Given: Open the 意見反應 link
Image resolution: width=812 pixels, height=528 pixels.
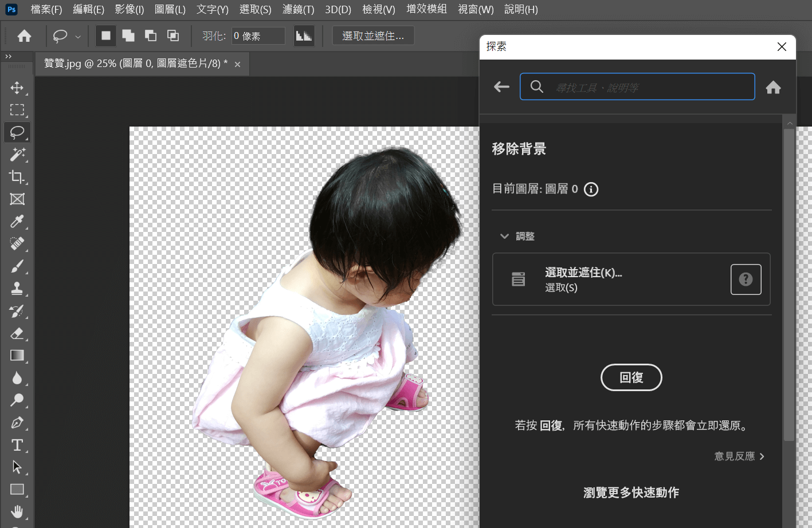Looking at the screenshot, I should coord(739,456).
